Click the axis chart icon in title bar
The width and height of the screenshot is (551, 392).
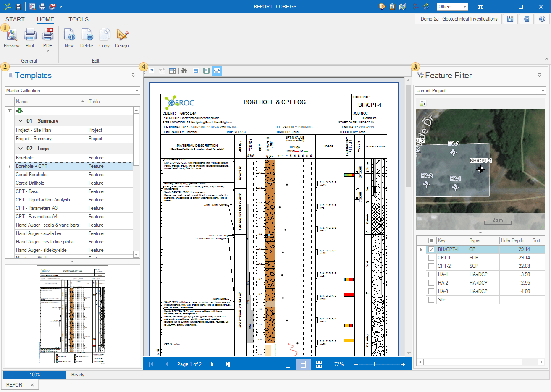(x=417, y=7)
